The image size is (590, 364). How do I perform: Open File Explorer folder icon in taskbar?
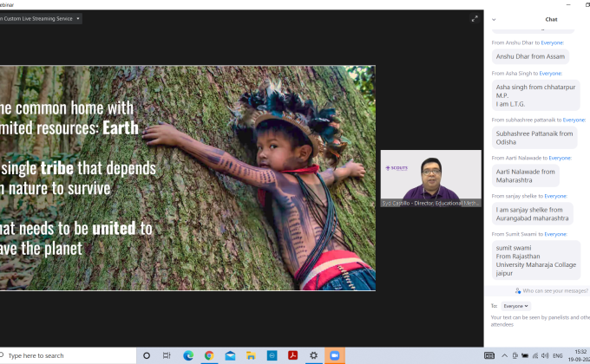pos(251,355)
